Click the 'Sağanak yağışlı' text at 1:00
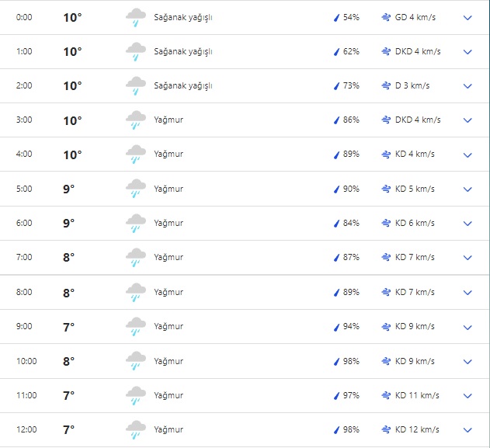 point(183,51)
